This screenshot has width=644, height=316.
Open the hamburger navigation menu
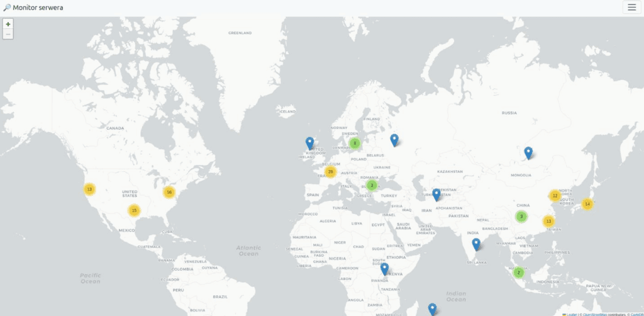[x=631, y=8]
